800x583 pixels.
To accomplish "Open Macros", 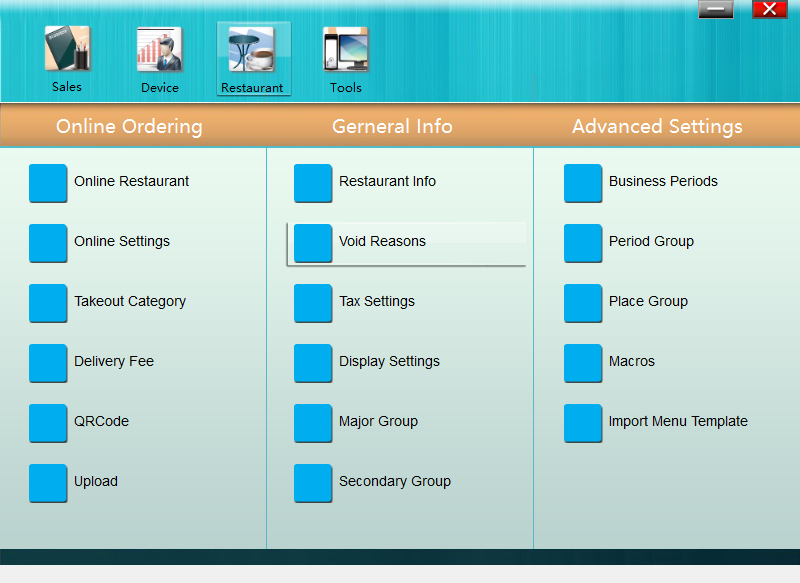I will 632,361.
